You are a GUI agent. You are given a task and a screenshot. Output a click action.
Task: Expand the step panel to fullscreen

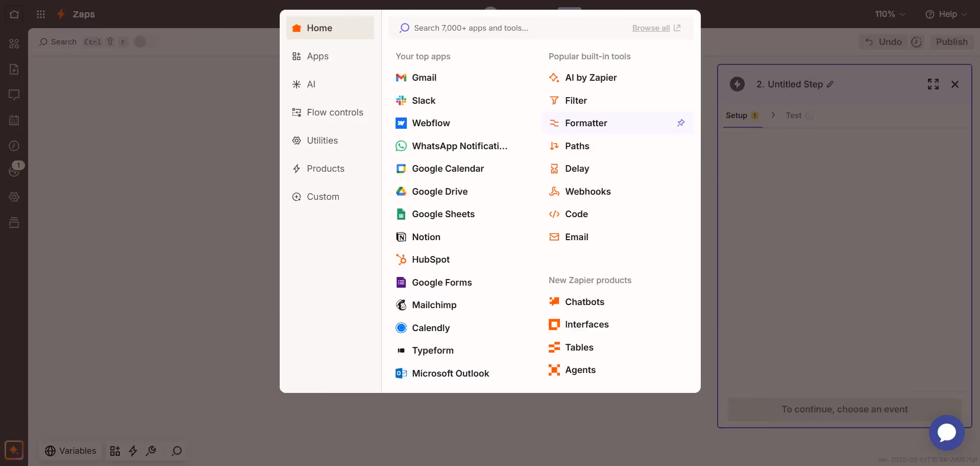933,84
